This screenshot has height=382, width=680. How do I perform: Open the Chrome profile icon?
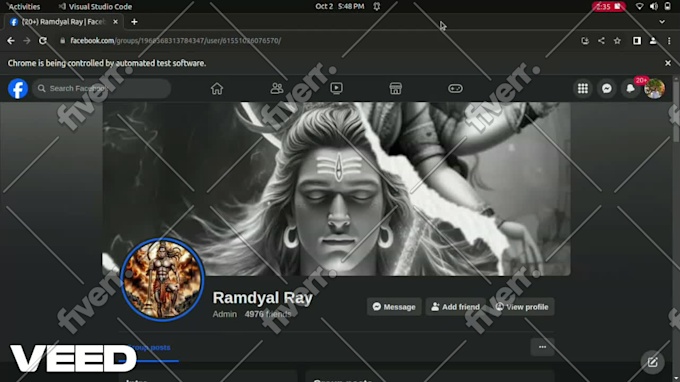[653, 40]
